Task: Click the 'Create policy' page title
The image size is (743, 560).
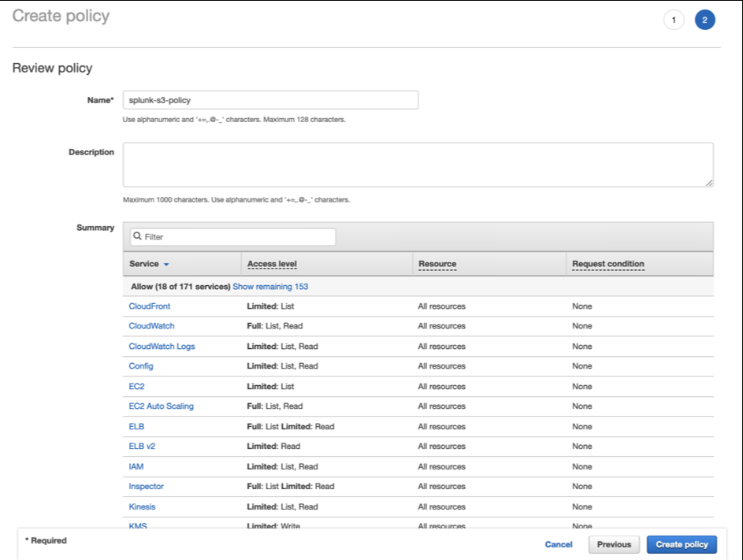Action: pos(61,16)
